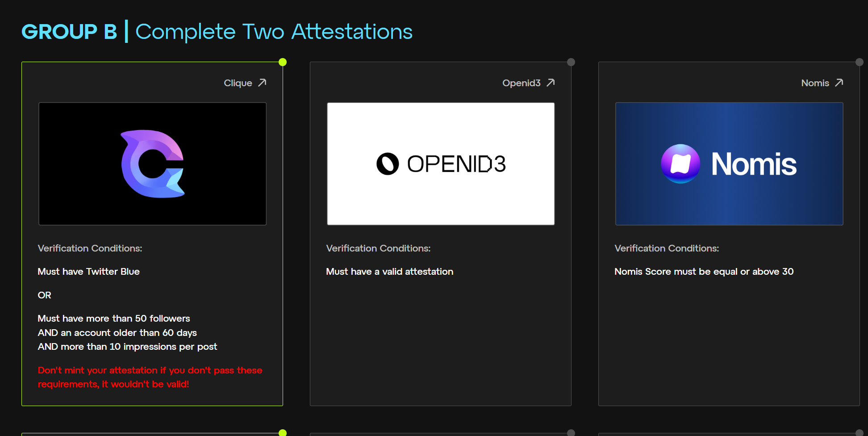Screen dimensions: 868x436
Task: Open the Clique external link
Action: click(x=245, y=83)
